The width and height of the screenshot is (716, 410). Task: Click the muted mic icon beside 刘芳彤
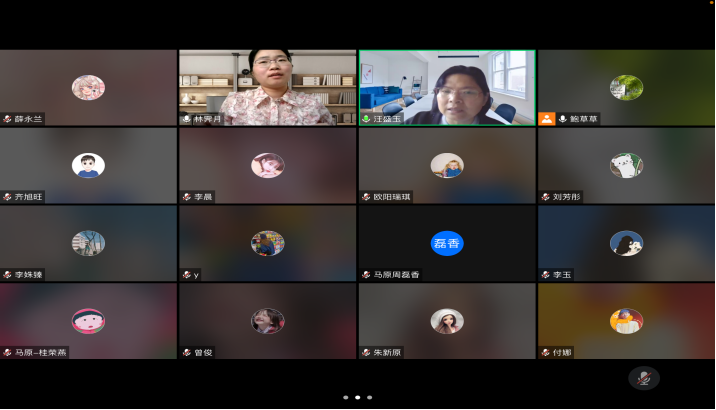546,197
